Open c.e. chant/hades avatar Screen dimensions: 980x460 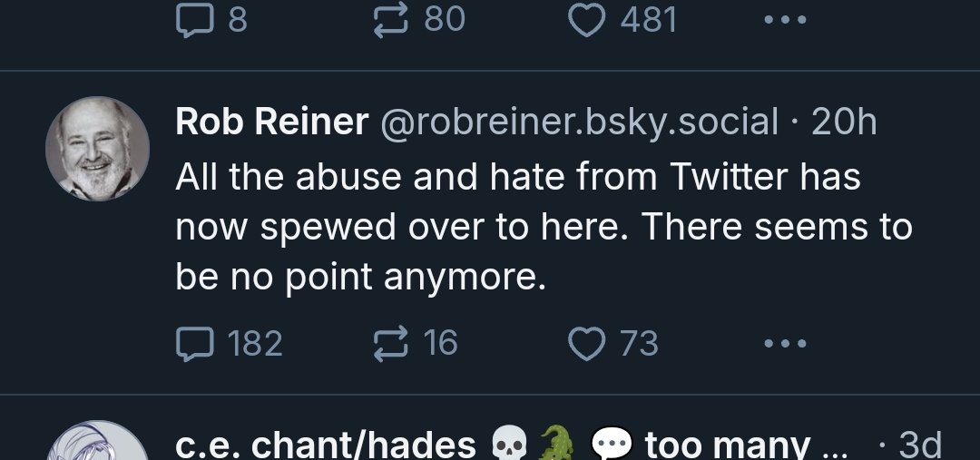(x=97, y=445)
